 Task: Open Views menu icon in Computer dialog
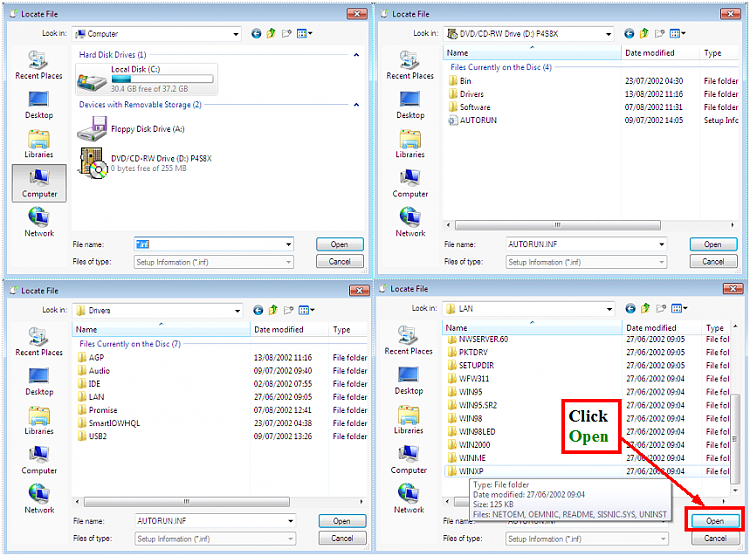(x=304, y=33)
